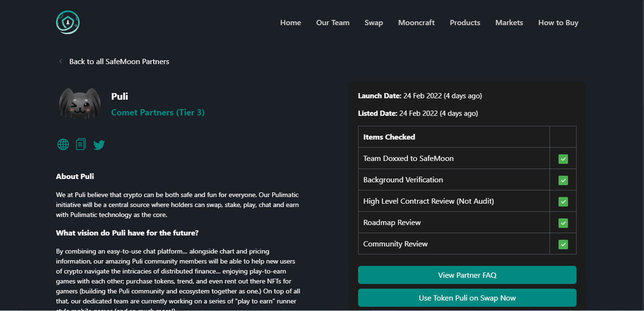The image size is (644, 311).
Task: Click the back chevron arrow icon
Action: click(61, 62)
